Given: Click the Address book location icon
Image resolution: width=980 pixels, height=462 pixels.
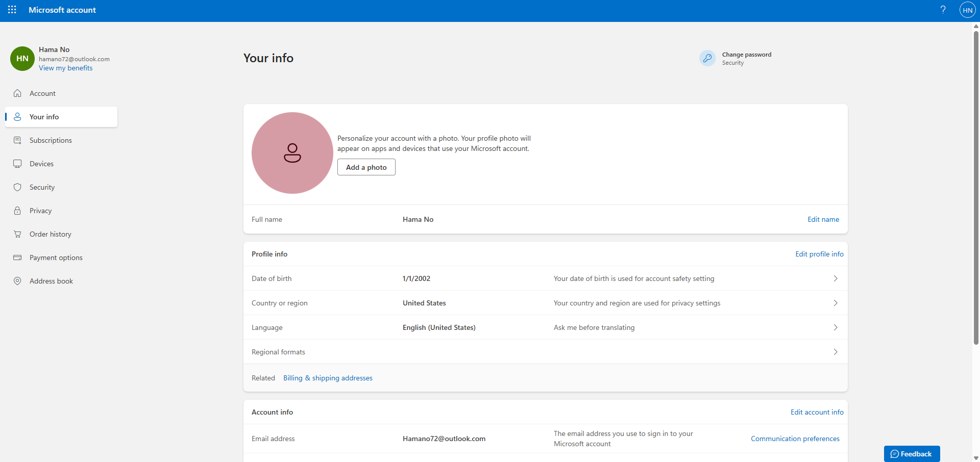Looking at the screenshot, I should click(x=17, y=281).
